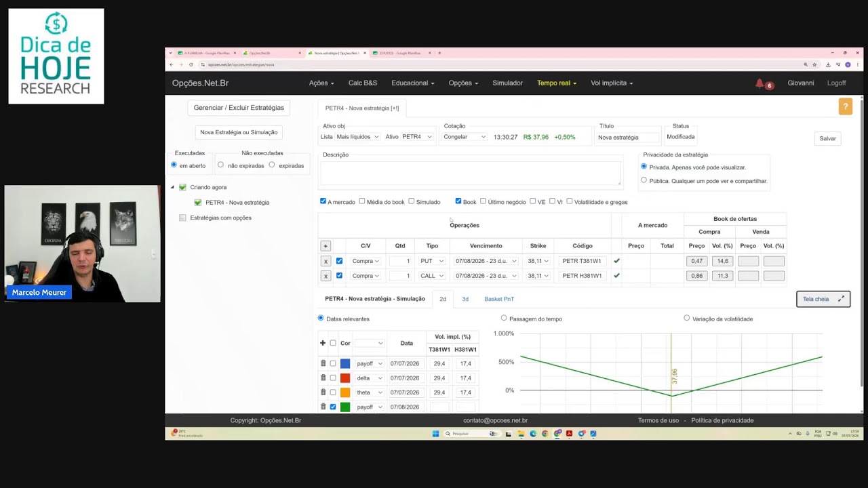Open the Ativo PETR4 dropdown
The height and width of the screenshot is (488, 868).
point(416,137)
